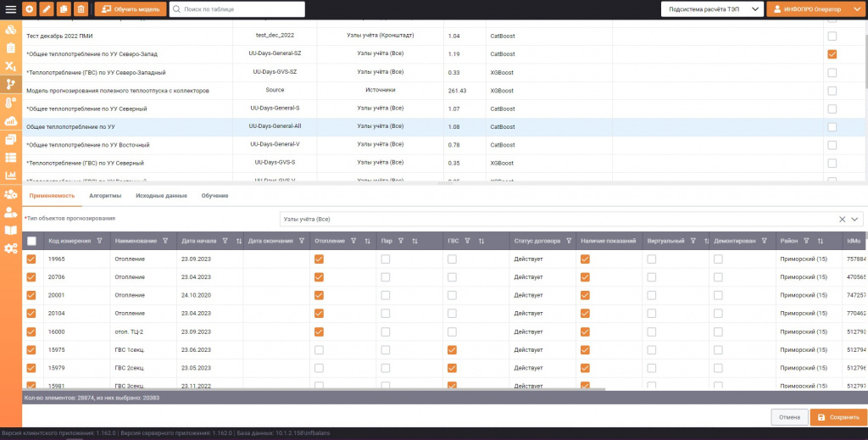The width and height of the screenshot is (868, 440).
Task: Filter the Статус договора column
Action: coord(569,241)
